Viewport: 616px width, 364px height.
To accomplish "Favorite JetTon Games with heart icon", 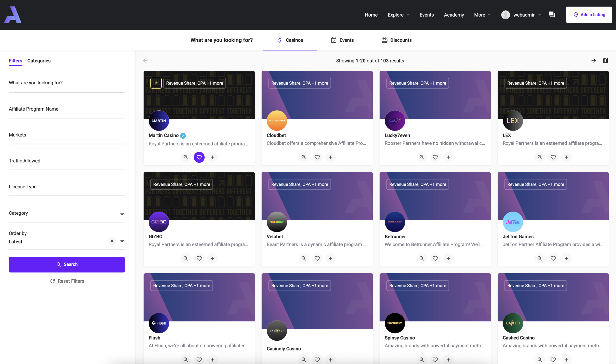I will [553, 258].
